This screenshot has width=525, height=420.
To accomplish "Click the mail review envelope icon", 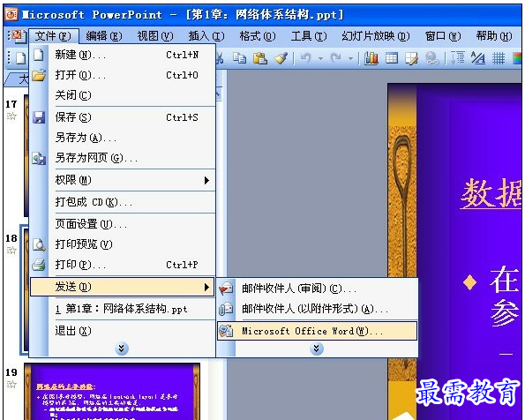I will pos(226,289).
